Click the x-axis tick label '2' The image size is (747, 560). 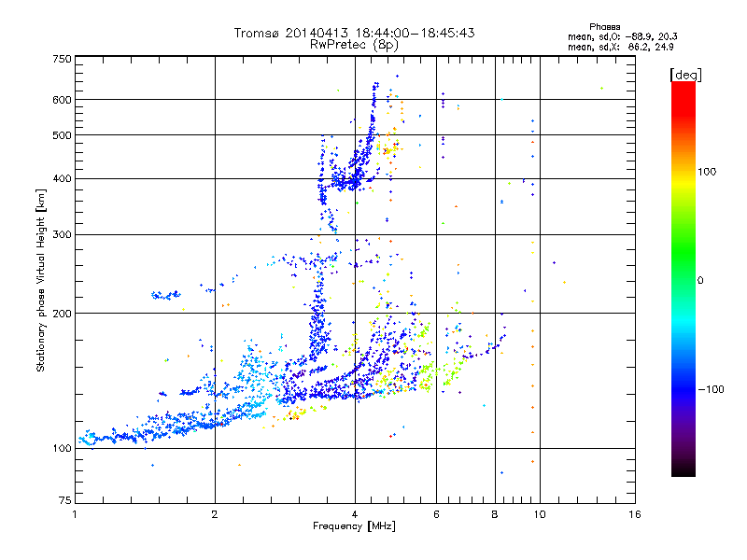click(x=215, y=514)
